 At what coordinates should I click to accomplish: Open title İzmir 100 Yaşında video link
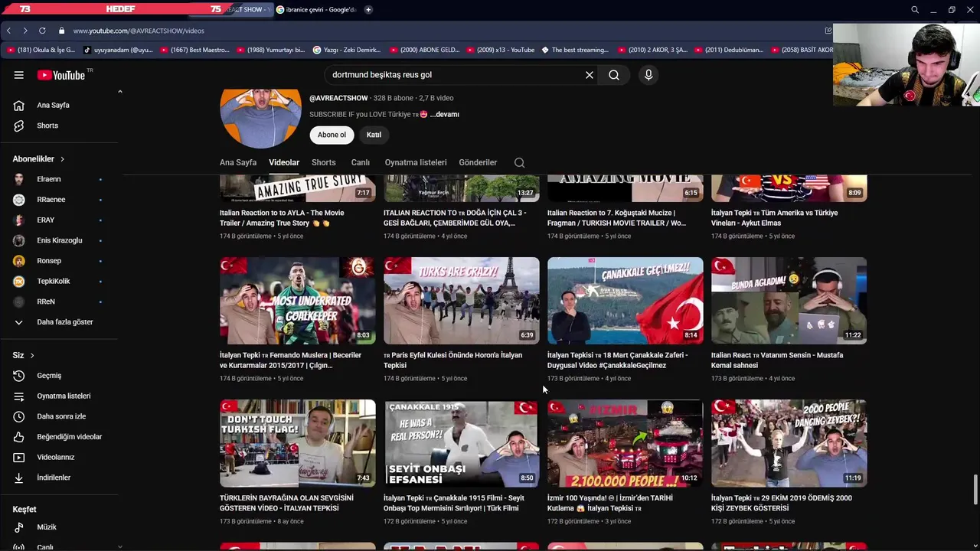pos(610,503)
